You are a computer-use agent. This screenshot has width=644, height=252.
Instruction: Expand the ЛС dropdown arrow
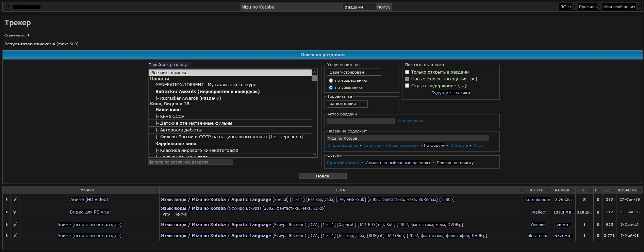[574, 7]
